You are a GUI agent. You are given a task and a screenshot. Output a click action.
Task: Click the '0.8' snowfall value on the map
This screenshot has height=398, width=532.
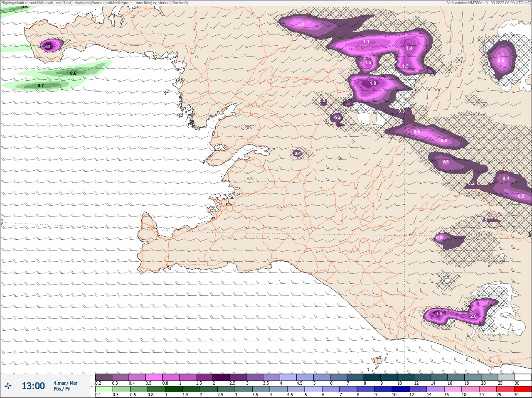pos(439,238)
